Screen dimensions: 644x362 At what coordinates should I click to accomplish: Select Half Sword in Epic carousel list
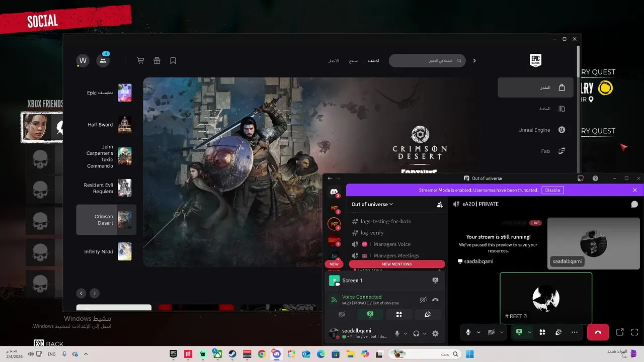[106, 125]
